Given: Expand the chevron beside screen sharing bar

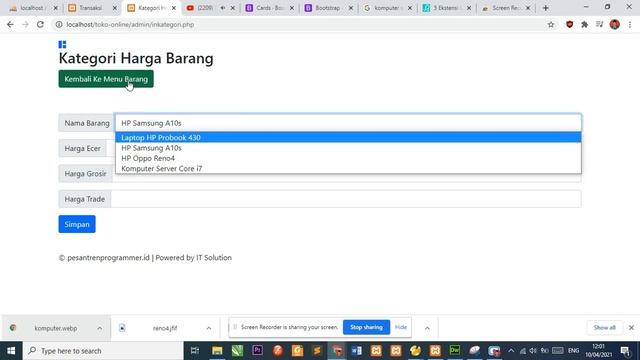Looking at the screenshot, I should pyautogui.click(x=427, y=328).
